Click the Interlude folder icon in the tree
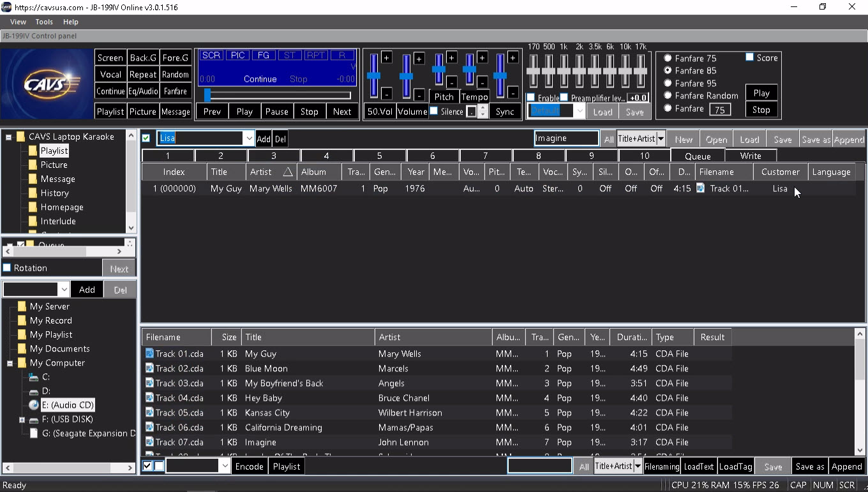The image size is (868, 492). [33, 221]
